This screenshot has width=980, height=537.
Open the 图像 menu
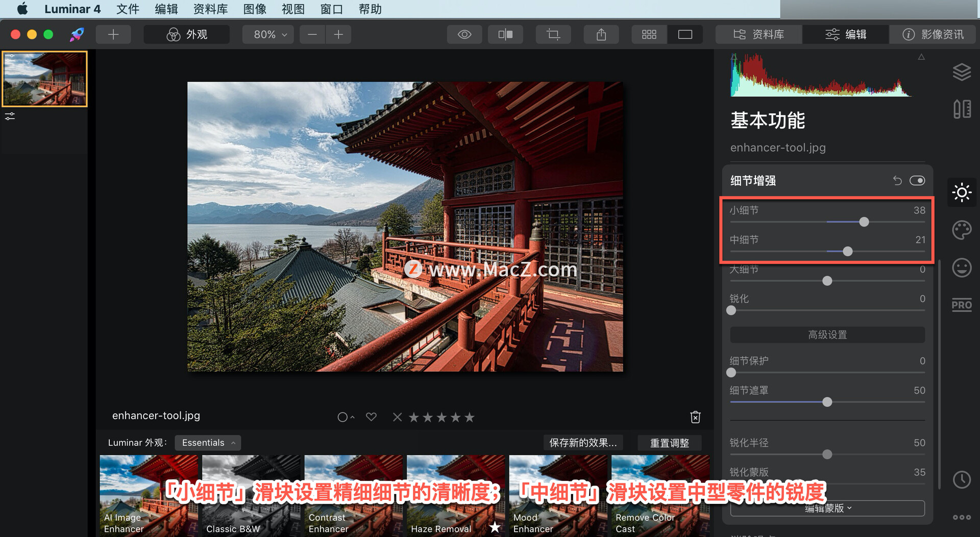255,9
